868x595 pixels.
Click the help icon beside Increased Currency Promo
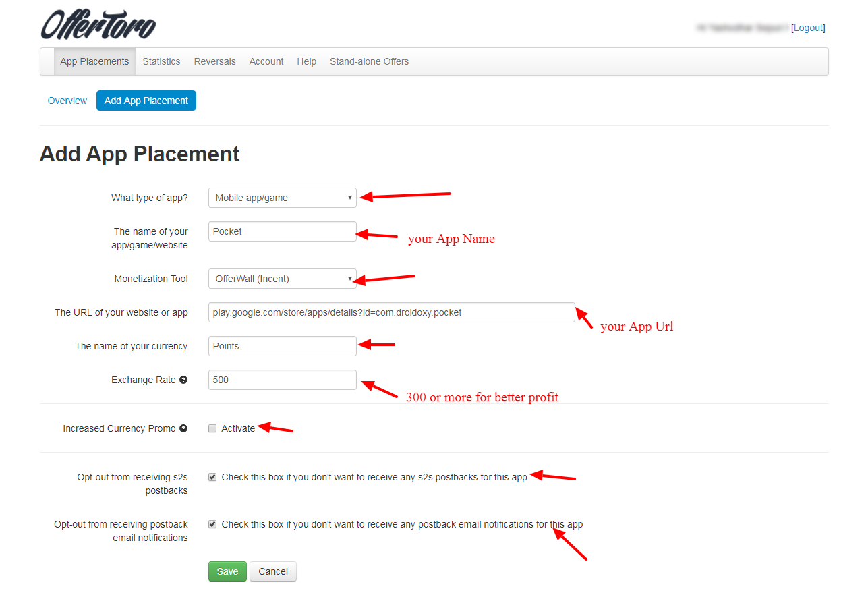183,428
